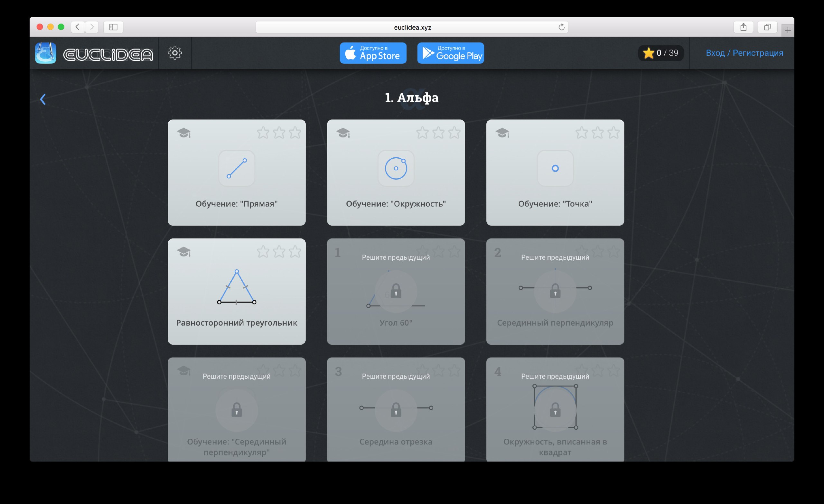The image size is (824, 504).
Task: Click the lock on Серединный перпендикуляр card 2
Action: (x=555, y=291)
